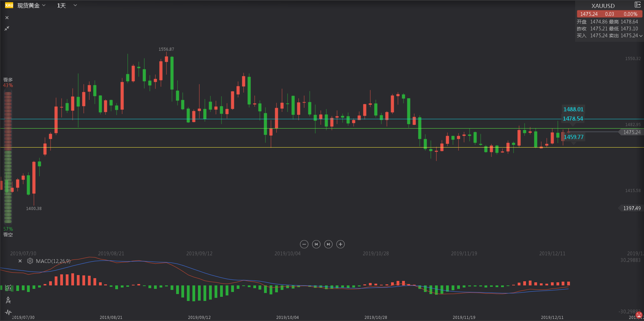Zoom in the chart with plus button

[341, 244]
